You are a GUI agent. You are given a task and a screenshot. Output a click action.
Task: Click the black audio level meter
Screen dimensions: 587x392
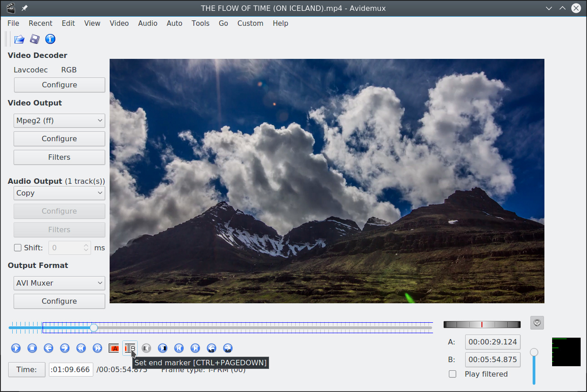pos(566,352)
